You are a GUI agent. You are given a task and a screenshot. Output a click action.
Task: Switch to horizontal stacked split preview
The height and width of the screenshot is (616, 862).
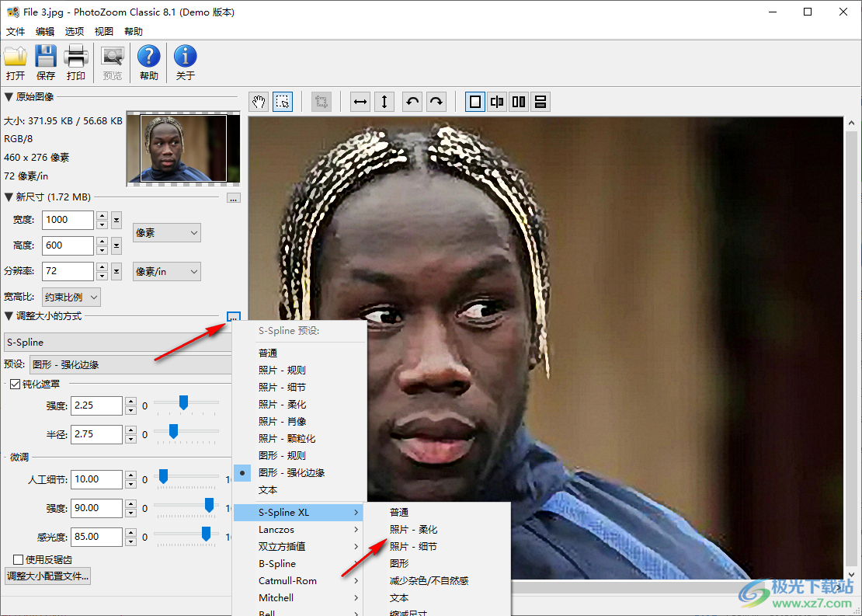[540, 102]
